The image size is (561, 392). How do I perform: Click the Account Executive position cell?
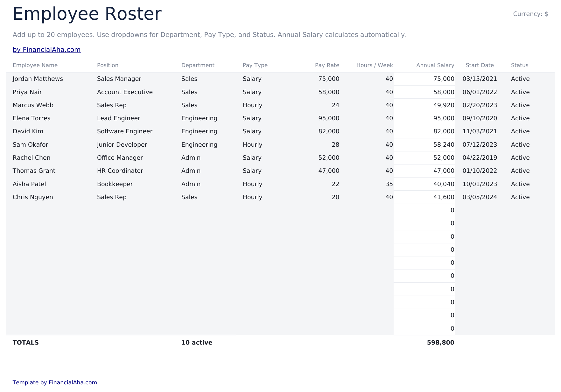133,92
